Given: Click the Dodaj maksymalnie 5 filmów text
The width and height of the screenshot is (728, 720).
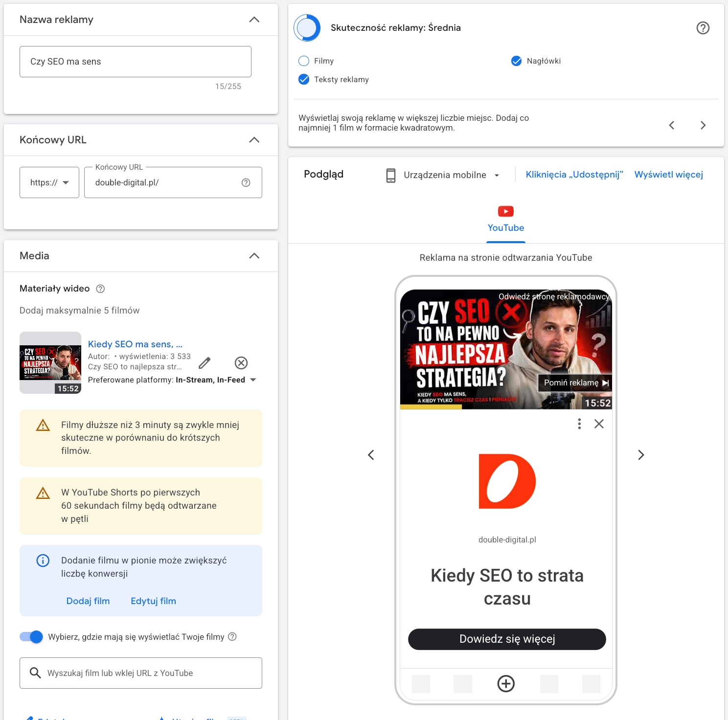Looking at the screenshot, I should click(x=79, y=311).
